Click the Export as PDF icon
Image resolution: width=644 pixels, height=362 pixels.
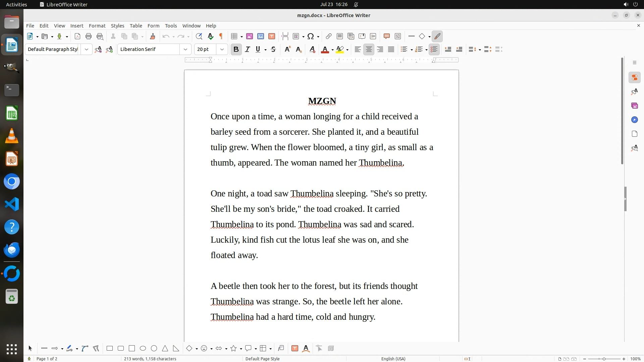[x=77, y=37]
